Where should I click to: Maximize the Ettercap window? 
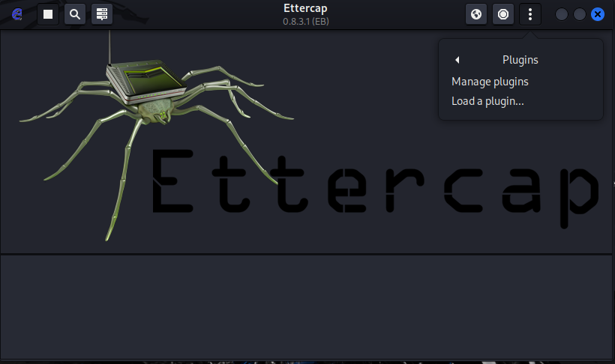[580, 14]
